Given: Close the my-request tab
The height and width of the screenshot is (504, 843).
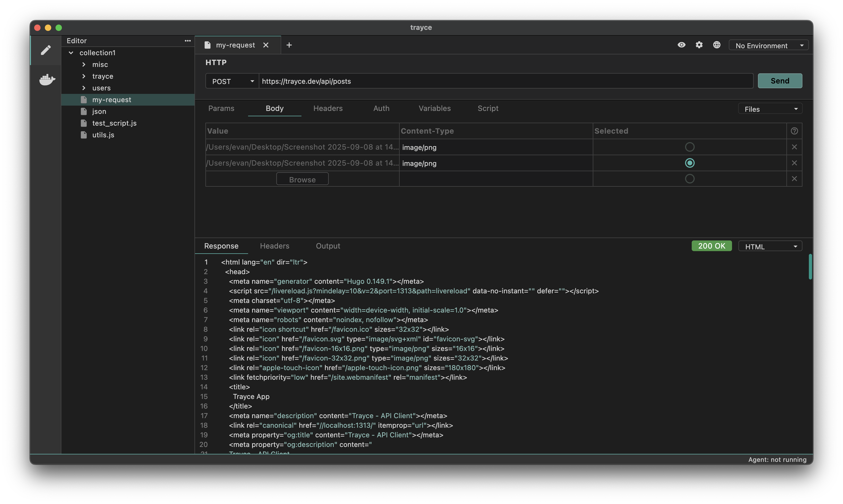Looking at the screenshot, I should pyautogui.click(x=266, y=45).
